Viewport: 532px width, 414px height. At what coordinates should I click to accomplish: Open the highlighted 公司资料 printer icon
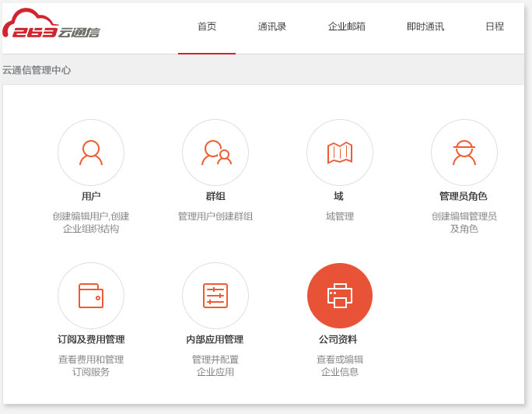[340, 296]
